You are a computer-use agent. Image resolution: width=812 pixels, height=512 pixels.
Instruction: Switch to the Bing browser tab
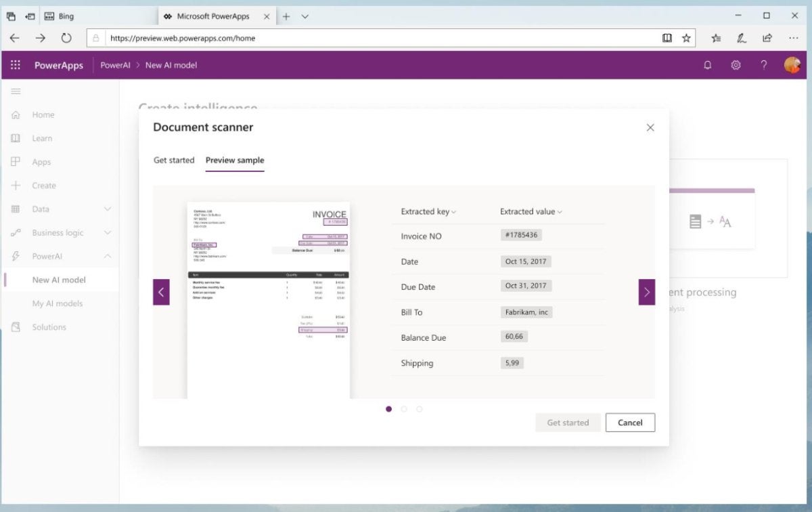98,16
